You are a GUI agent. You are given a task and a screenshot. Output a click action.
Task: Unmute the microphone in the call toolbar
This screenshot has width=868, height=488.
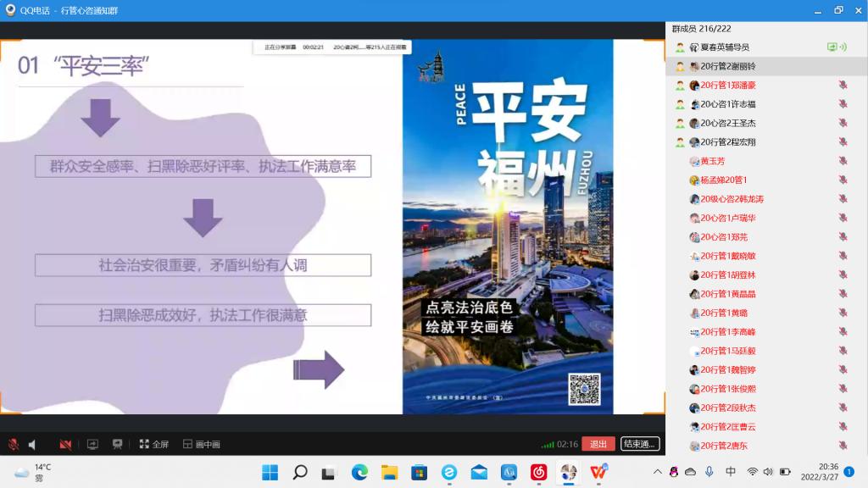tap(14, 444)
